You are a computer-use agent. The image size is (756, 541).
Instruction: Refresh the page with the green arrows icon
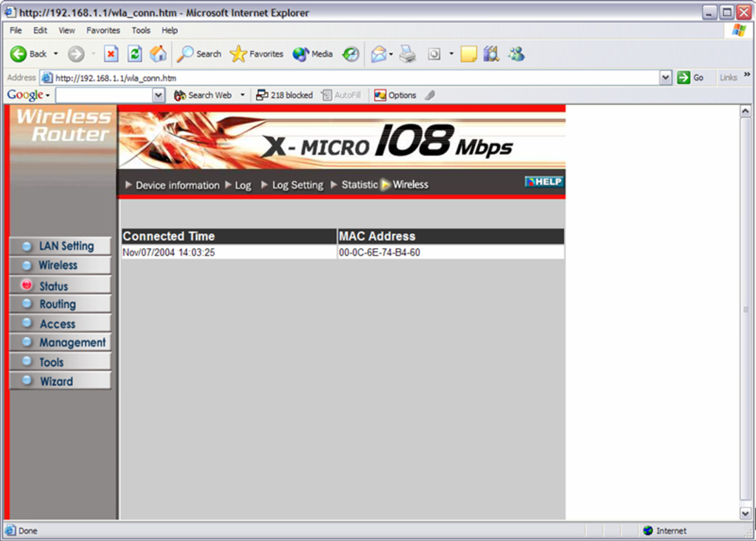tap(134, 54)
